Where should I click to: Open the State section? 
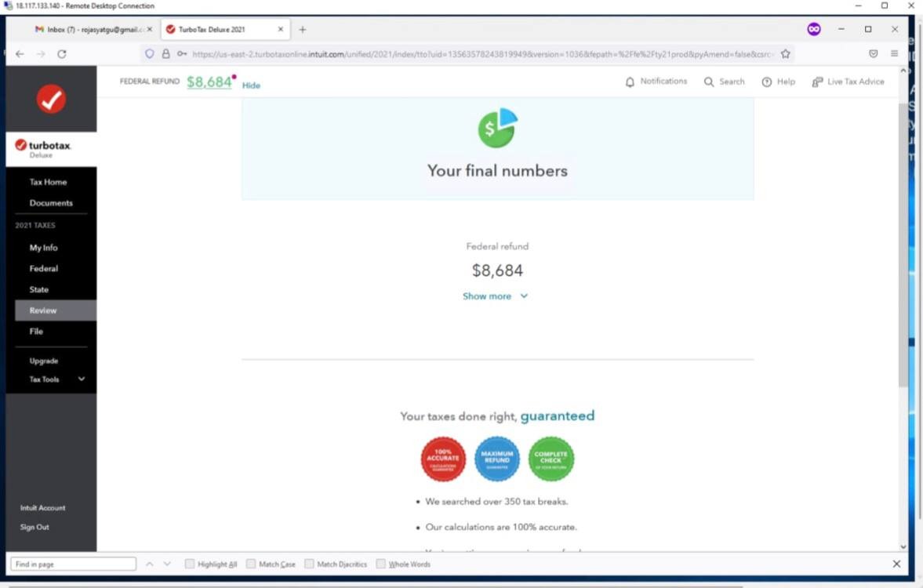[x=39, y=289]
